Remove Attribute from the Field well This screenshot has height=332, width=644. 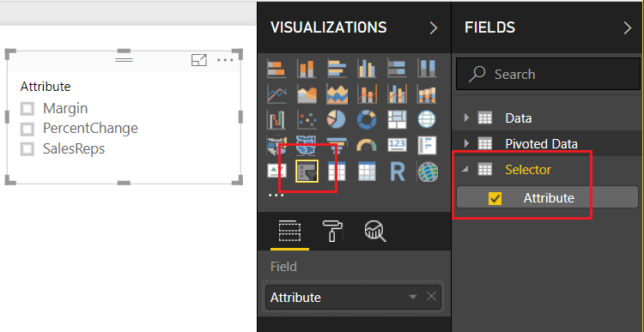coord(431,296)
